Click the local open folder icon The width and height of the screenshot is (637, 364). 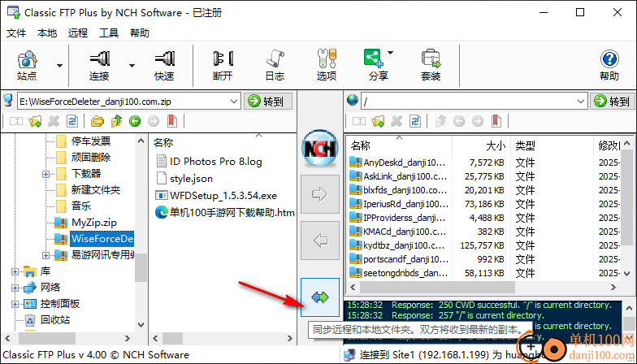(97, 121)
